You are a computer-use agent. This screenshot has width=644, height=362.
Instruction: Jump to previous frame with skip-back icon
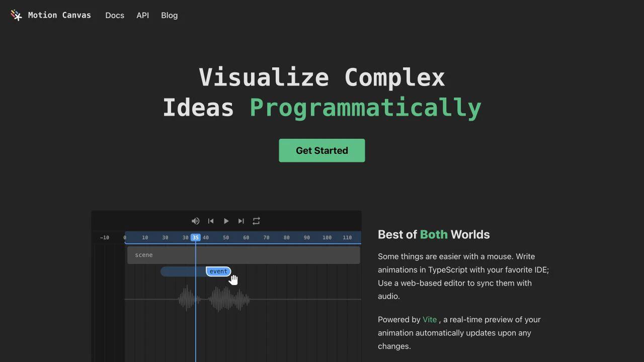pos(211,221)
